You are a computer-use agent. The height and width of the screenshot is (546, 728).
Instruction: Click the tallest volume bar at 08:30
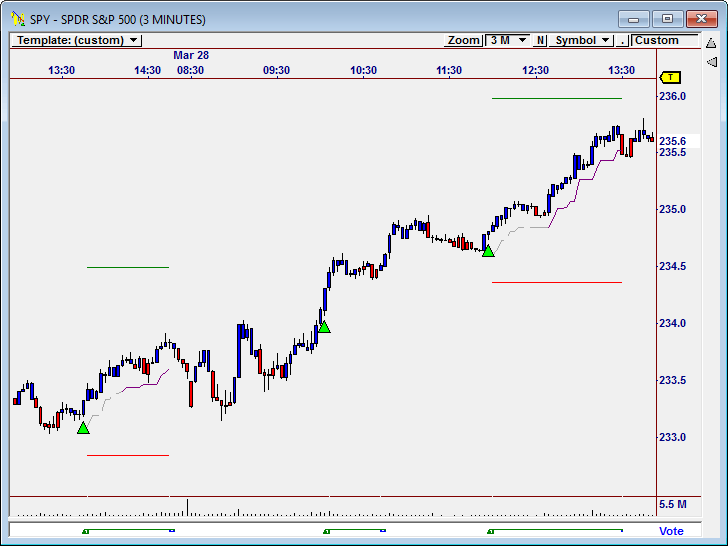(x=188, y=507)
